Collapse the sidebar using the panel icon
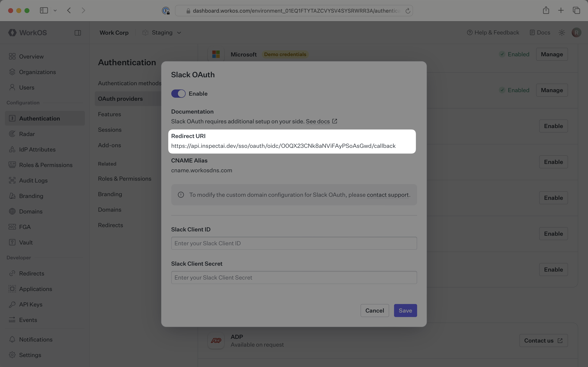Image resolution: width=588 pixels, height=367 pixels. [x=78, y=33]
